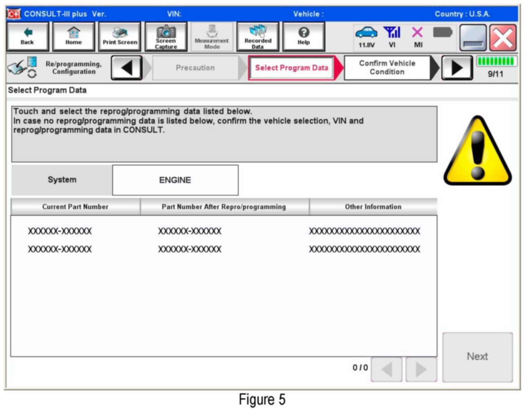Select the second program data row
The width and height of the screenshot is (532, 416).
tap(224, 249)
